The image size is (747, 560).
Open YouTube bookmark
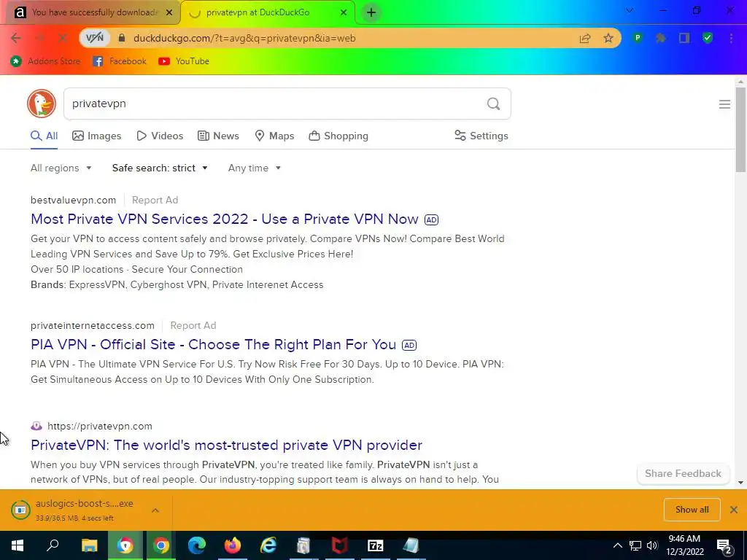[x=184, y=61]
